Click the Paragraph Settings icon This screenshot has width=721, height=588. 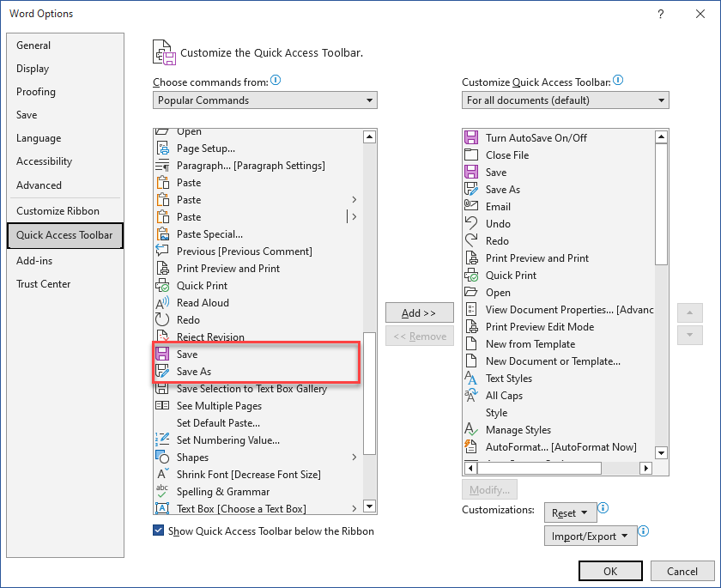point(163,166)
